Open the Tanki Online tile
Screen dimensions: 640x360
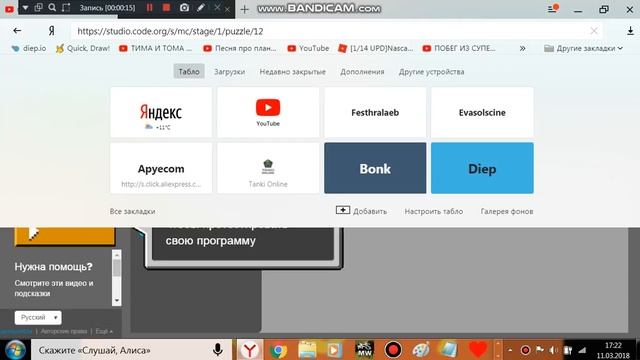tap(268, 168)
